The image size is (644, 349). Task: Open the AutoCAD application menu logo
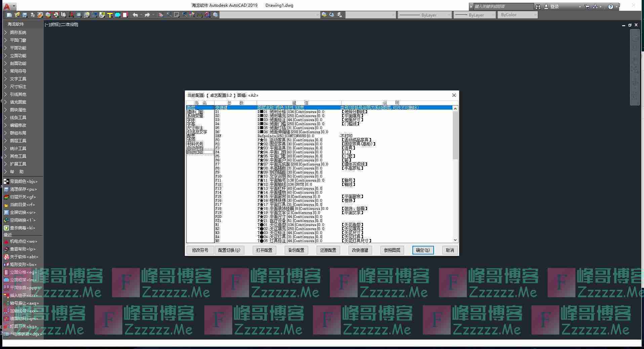tap(7, 6)
